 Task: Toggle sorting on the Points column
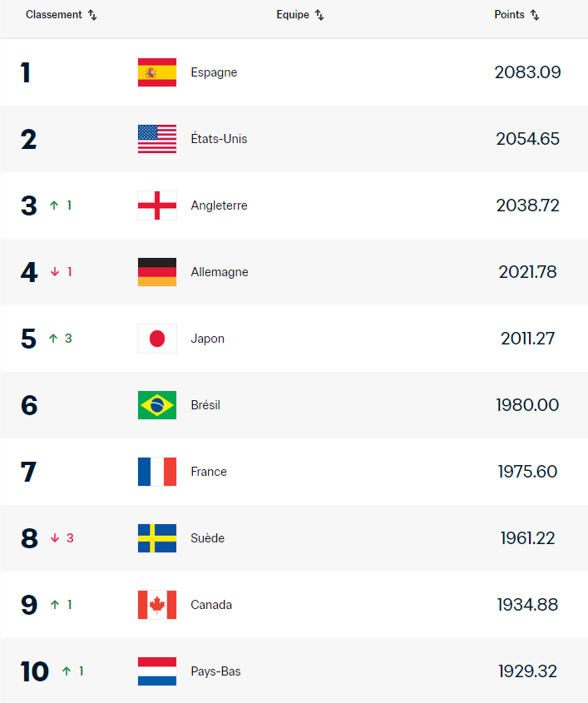[x=534, y=14]
